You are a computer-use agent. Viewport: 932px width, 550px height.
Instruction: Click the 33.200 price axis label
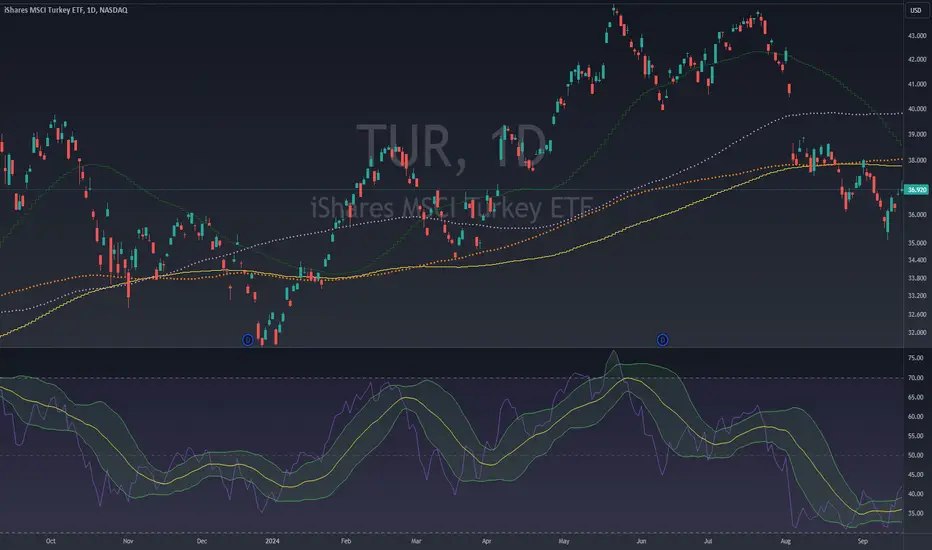[x=917, y=296]
